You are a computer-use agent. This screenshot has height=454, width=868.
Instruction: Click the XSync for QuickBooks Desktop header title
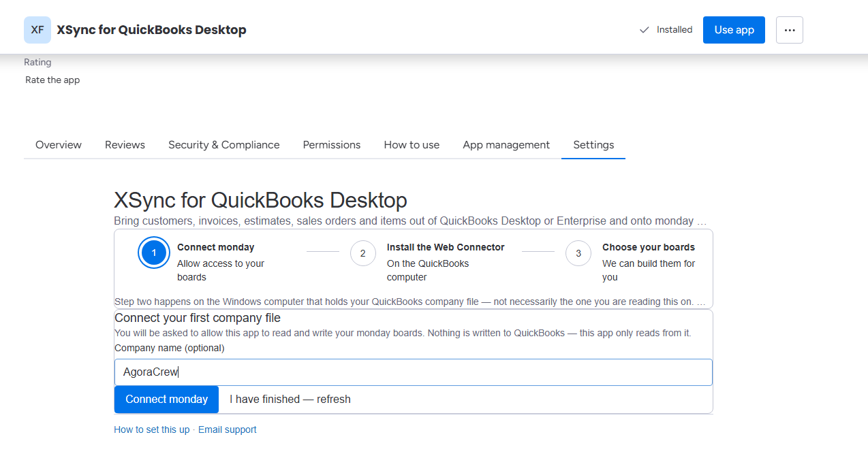click(x=151, y=30)
